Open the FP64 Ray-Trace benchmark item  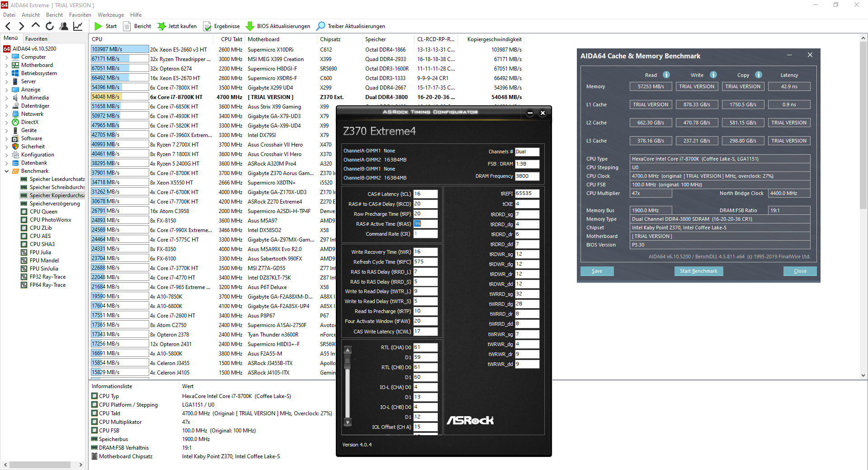click(47, 285)
